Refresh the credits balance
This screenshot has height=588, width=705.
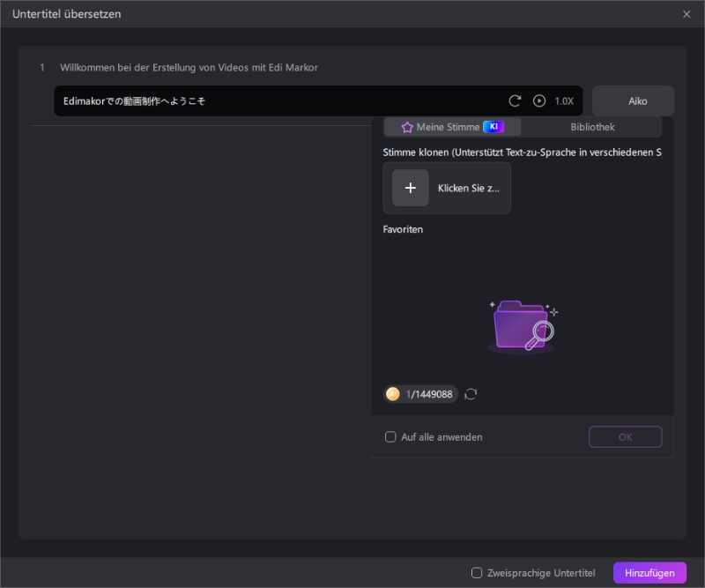(471, 394)
